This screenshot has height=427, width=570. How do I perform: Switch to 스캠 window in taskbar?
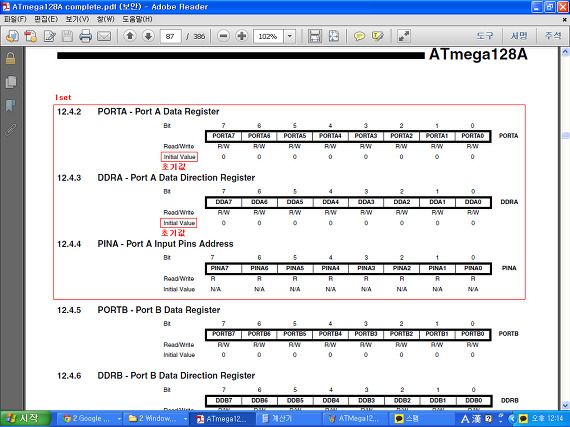(x=421, y=419)
